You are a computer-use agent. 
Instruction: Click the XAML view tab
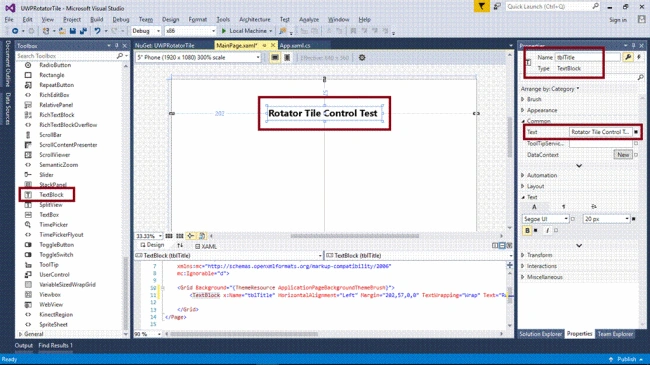[x=206, y=246]
